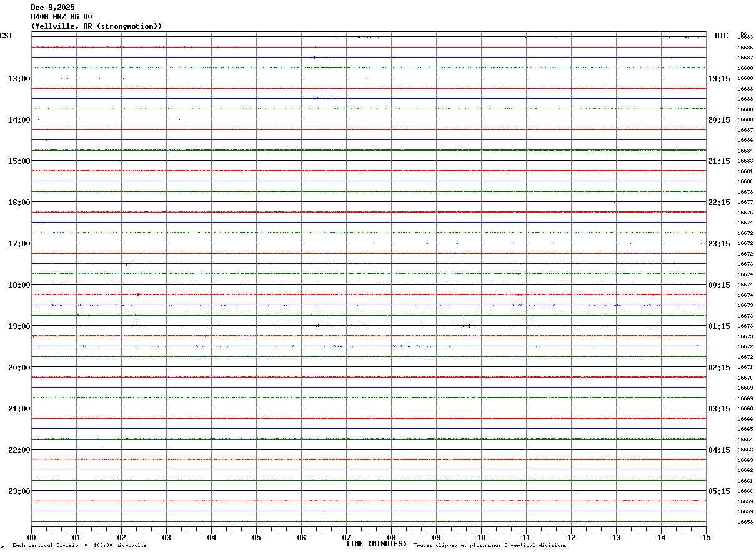Click the DC value 16670
The width and height of the screenshot is (756, 554).
(745, 378)
